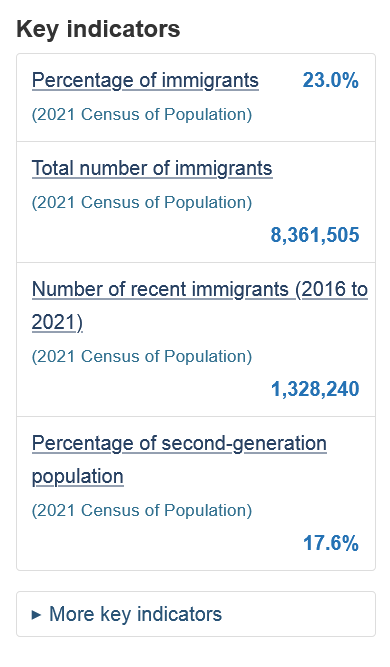Click the word 'second-generation' in the last link

tap(244, 443)
